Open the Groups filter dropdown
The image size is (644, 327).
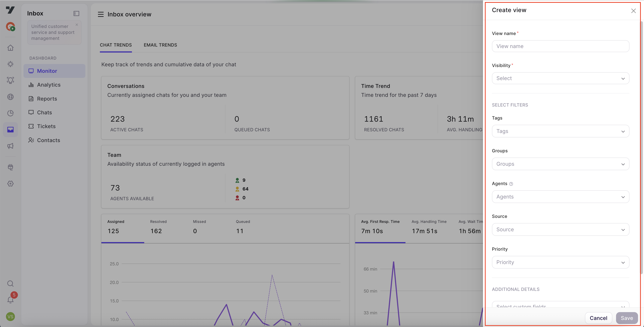pyautogui.click(x=560, y=164)
